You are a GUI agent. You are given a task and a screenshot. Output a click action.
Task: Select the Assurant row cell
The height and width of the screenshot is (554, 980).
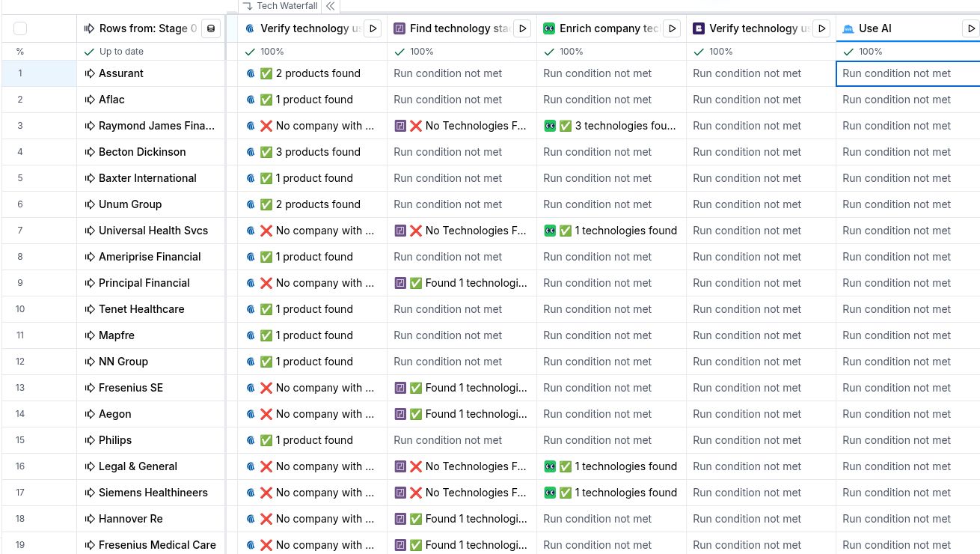tap(151, 73)
